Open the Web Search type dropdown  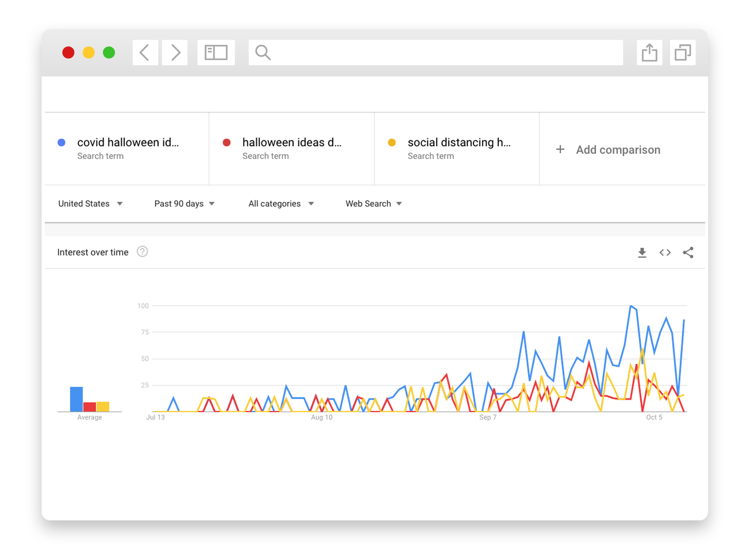coord(373,204)
